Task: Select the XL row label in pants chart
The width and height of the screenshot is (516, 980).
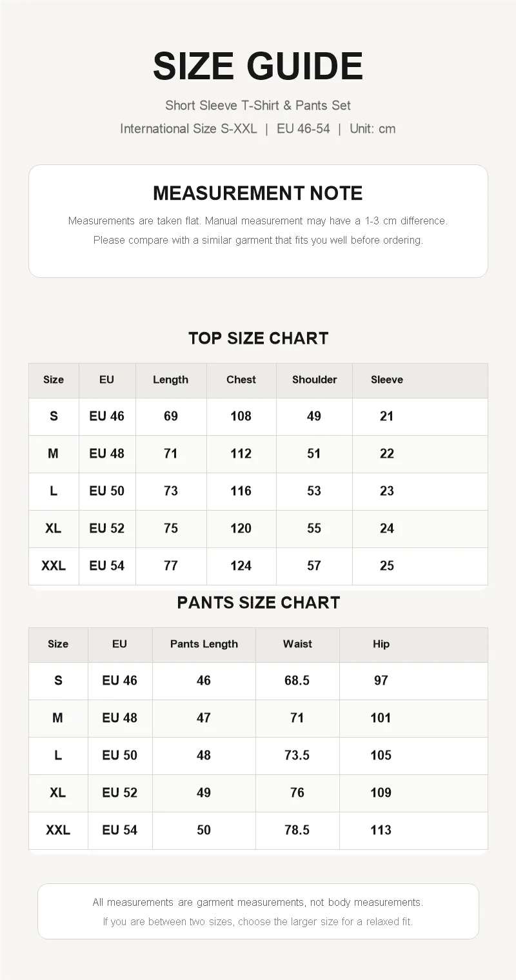Action: (58, 792)
